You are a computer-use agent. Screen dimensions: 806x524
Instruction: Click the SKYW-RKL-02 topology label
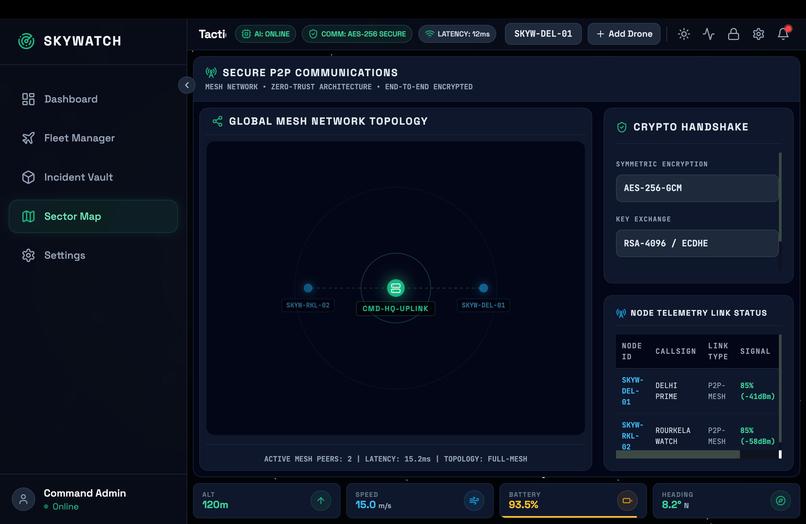pos(308,305)
